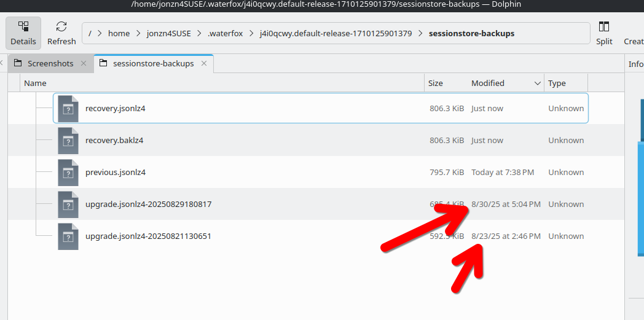Screen dimensions: 644x320
Task: Click Unknown type of previous.jsonlz4 row
Action: pos(566,173)
